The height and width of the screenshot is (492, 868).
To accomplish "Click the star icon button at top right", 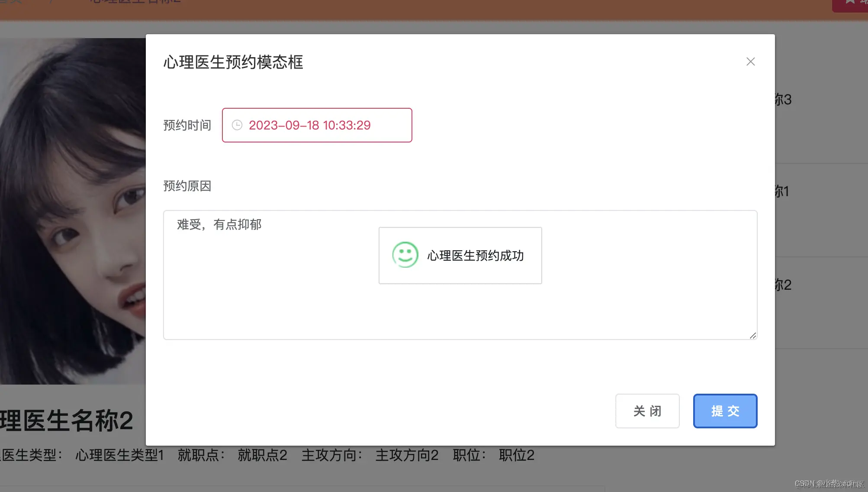I will coord(850,3).
